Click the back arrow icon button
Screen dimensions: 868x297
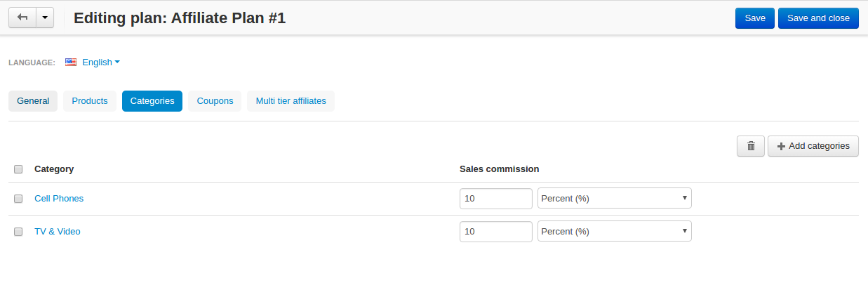point(22,18)
